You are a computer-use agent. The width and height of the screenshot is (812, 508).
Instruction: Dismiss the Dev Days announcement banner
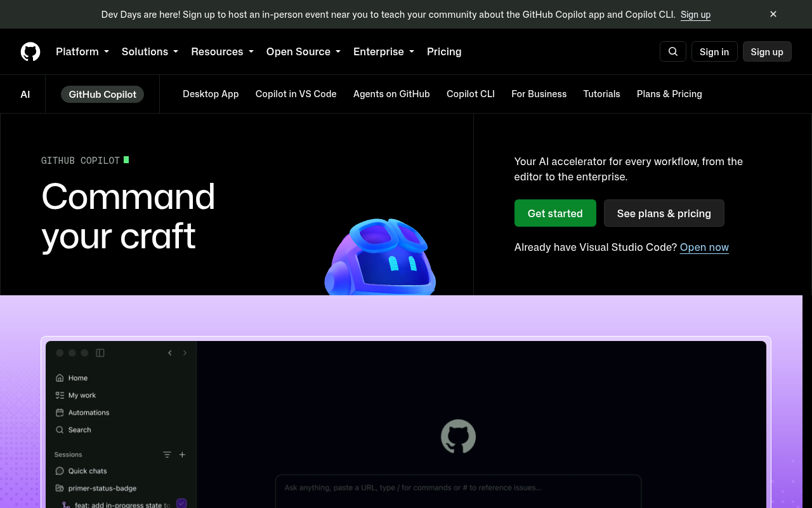pos(773,14)
